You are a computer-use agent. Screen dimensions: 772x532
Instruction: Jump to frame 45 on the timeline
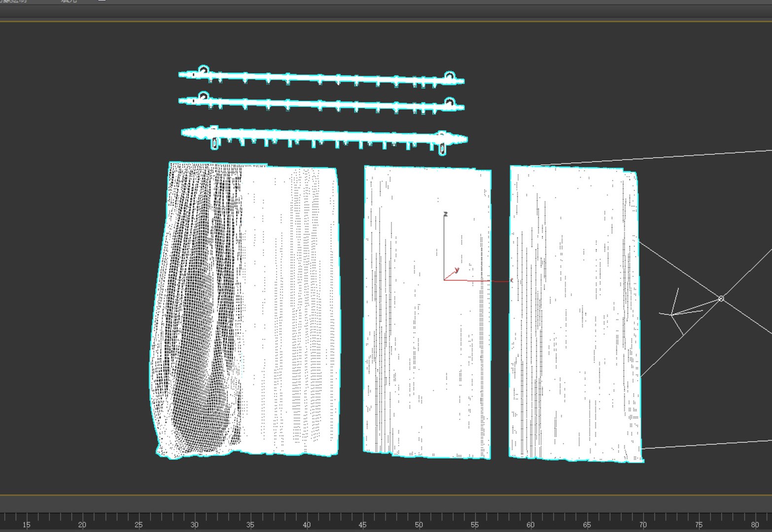tap(362, 525)
